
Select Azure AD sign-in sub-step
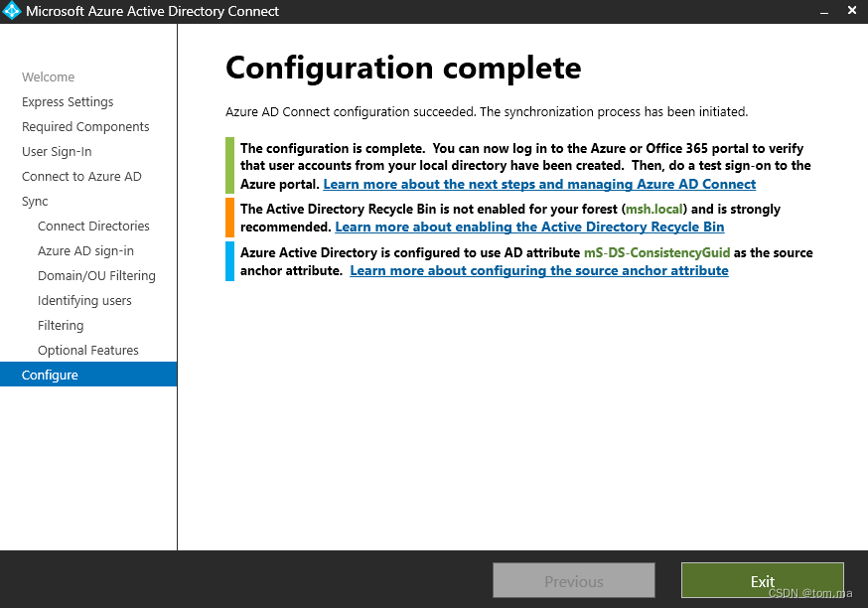(x=85, y=250)
